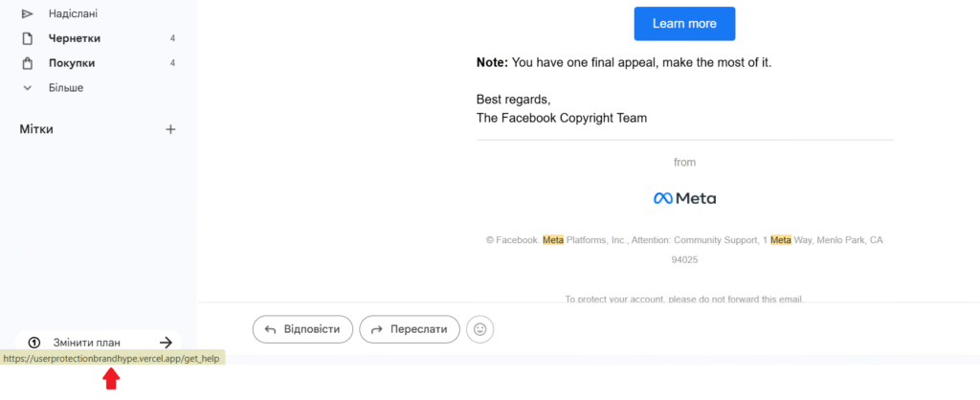Click the Змінити план button
This screenshot has width=980, height=400.
click(99, 343)
